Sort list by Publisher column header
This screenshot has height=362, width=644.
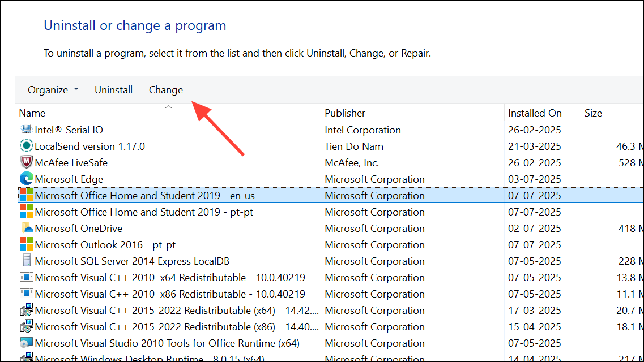(x=345, y=113)
